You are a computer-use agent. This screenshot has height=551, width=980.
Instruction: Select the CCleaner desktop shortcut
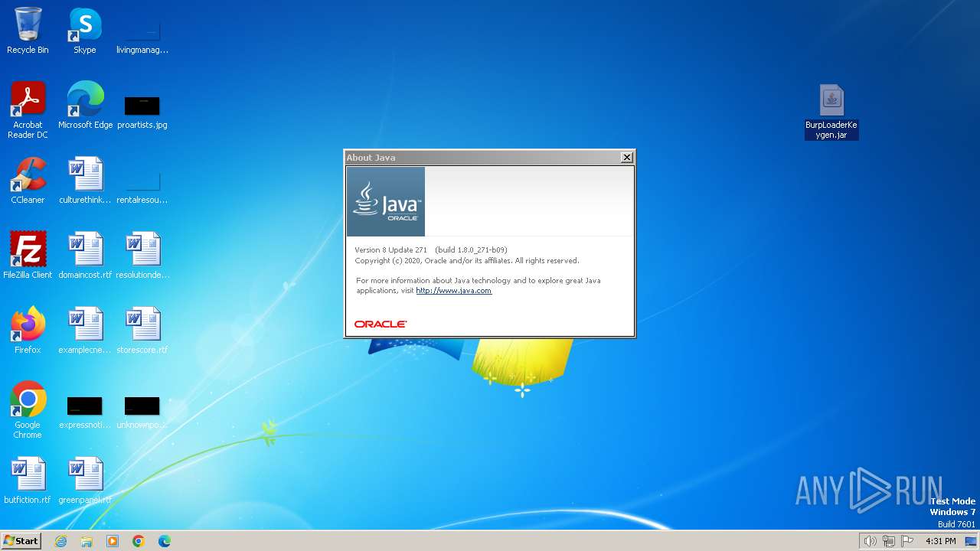pos(28,181)
